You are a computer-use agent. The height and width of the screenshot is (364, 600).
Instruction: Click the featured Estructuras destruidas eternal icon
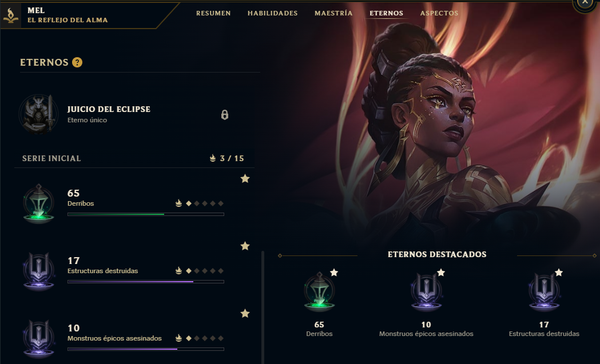544,291
